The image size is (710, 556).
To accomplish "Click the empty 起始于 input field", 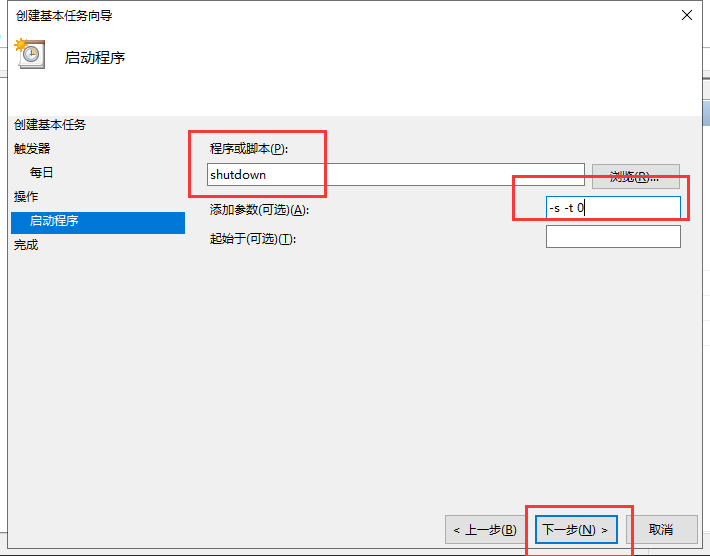I will [x=613, y=237].
